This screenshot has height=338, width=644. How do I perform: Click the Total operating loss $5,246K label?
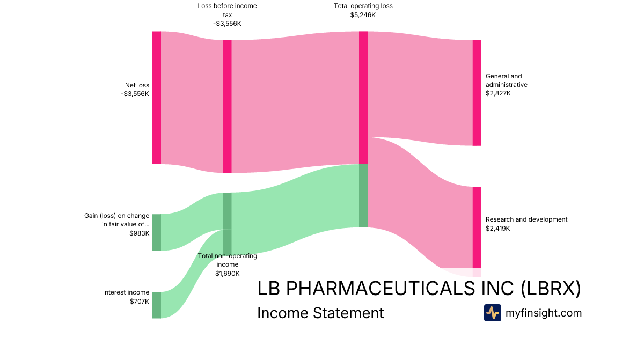tap(363, 11)
